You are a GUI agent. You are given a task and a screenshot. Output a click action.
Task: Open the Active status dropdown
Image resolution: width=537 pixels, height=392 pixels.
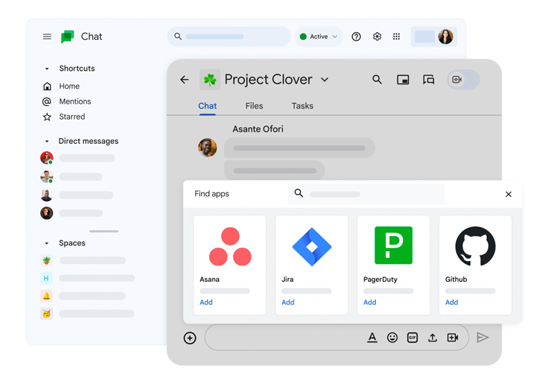(319, 36)
